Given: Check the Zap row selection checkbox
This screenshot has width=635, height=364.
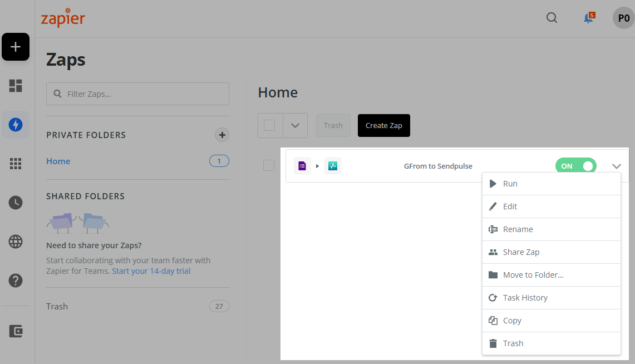Looking at the screenshot, I should [x=268, y=165].
